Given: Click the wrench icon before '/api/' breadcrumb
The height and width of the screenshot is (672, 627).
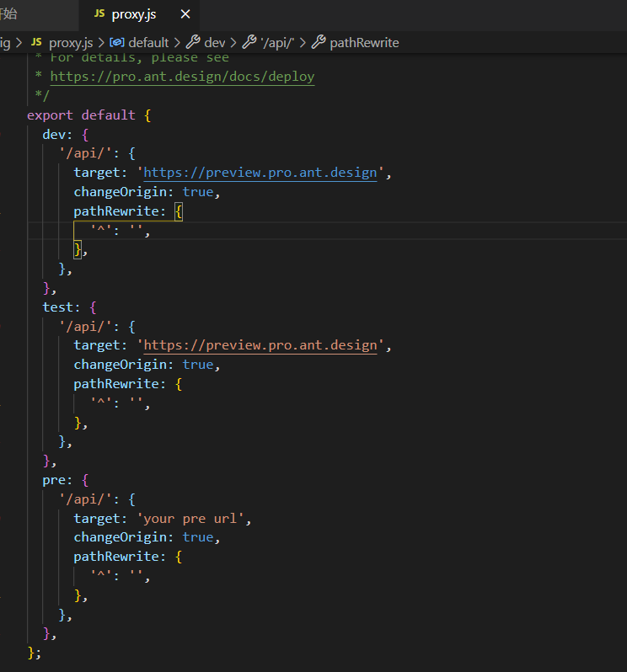Looking at the screenshot, I should pos(249,42).
